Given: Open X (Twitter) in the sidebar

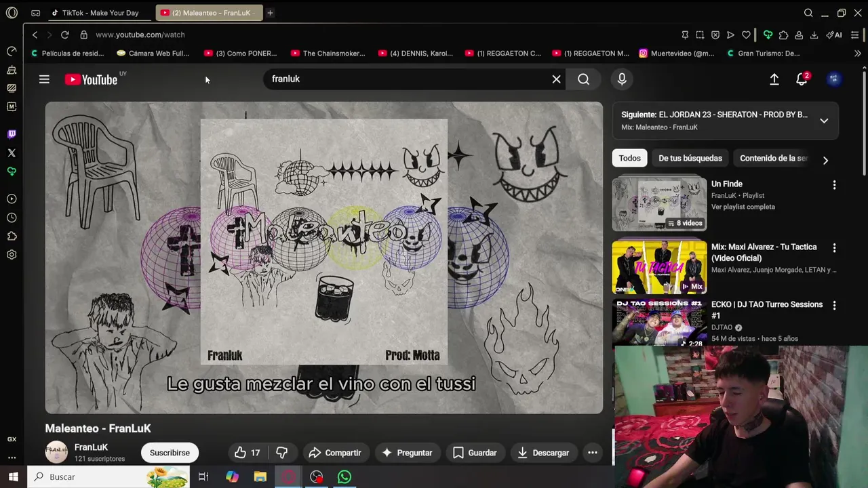Looking at the screenshot, I should click(12, 153).
